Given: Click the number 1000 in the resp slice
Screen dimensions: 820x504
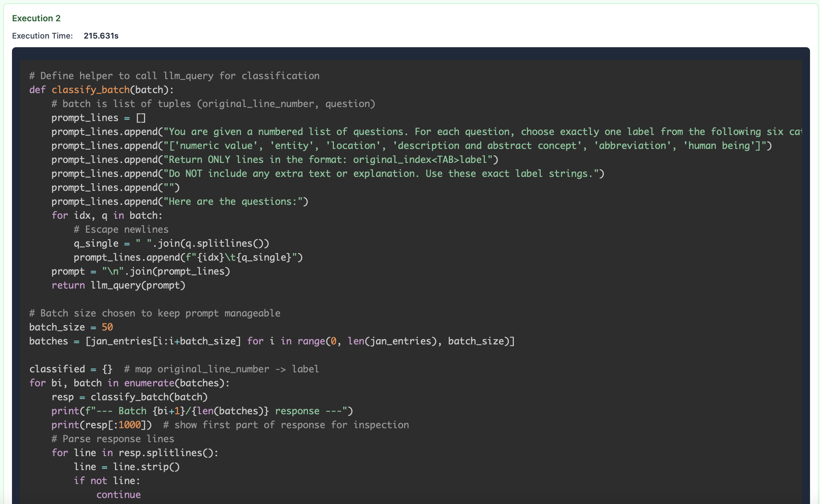Looking at the screenshot, I should click(130, 425).
